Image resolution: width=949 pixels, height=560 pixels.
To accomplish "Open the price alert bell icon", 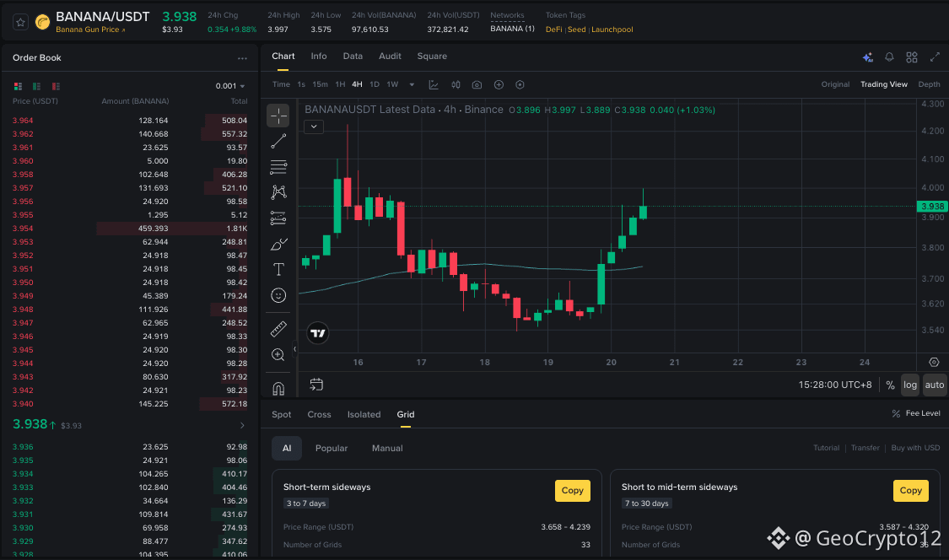I will point(889,57).
